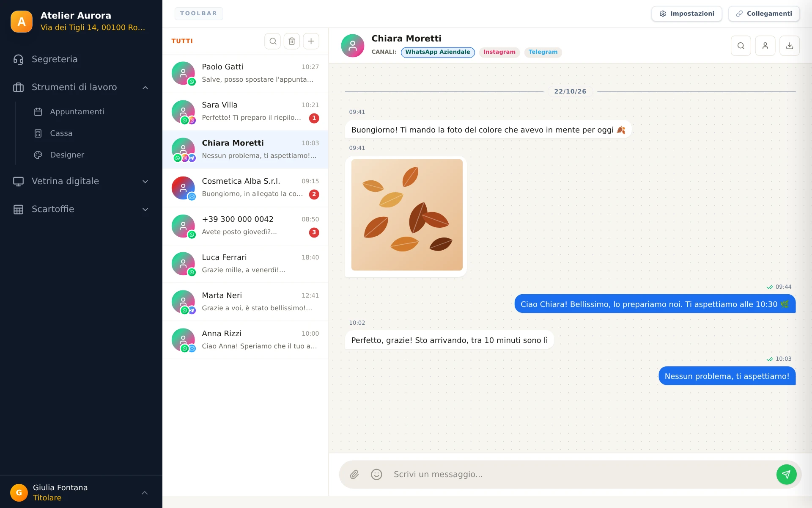Screen dimensions: 812x508
Task: Open the contact profile icon in chat header
Action: [765, 46]
